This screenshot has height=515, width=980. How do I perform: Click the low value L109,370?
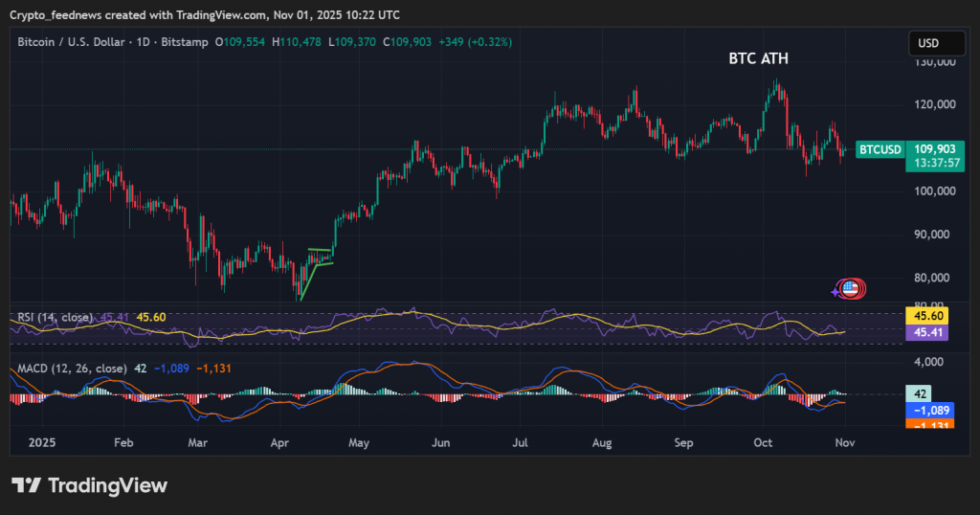(x=352, y=42)
